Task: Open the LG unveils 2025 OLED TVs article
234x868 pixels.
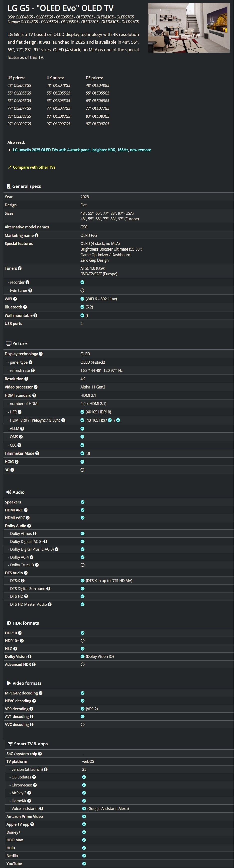Action: [x=82, y=150]
